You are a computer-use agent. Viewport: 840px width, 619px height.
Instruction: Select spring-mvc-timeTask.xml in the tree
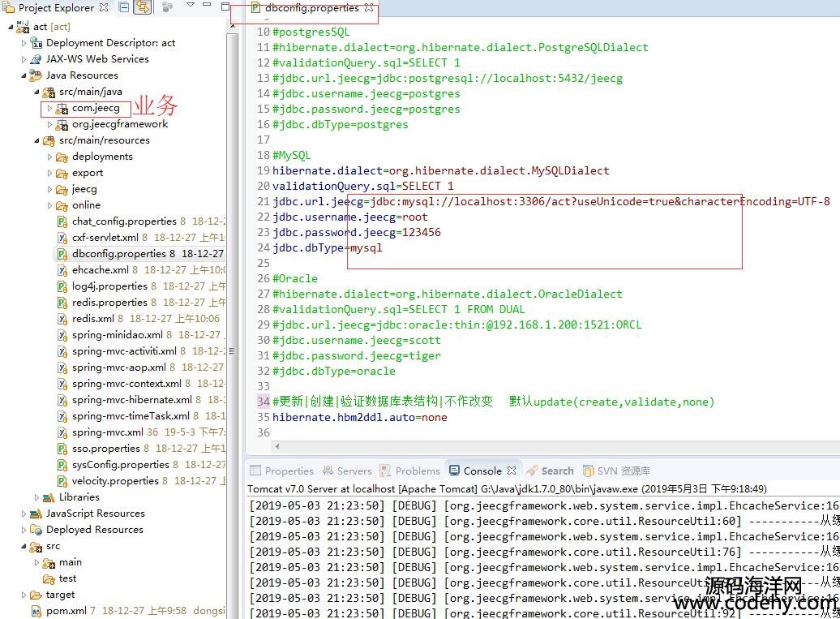pyautogui.click(x=131, y=416)
